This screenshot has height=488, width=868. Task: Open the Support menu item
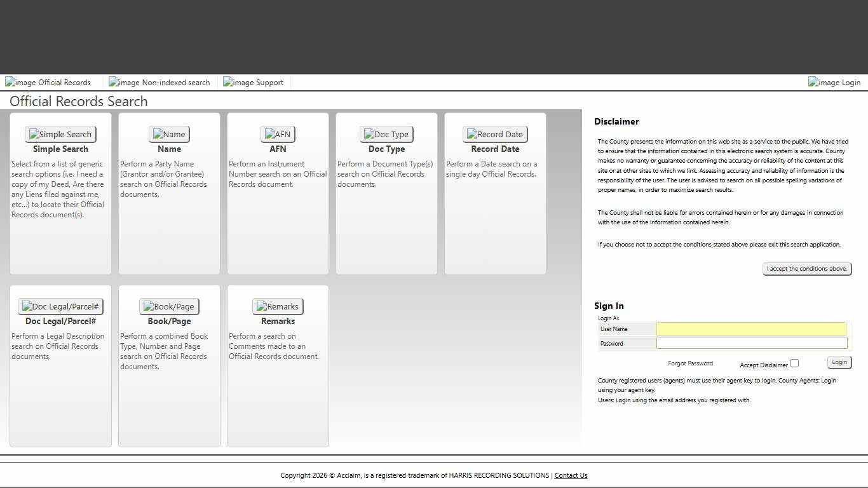[254, 83]
